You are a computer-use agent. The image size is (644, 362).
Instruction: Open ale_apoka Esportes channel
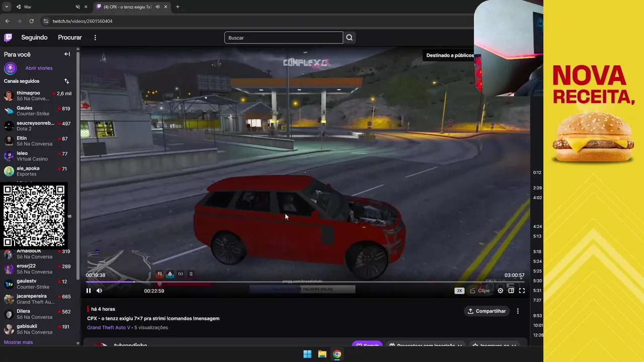click(38, 171)
